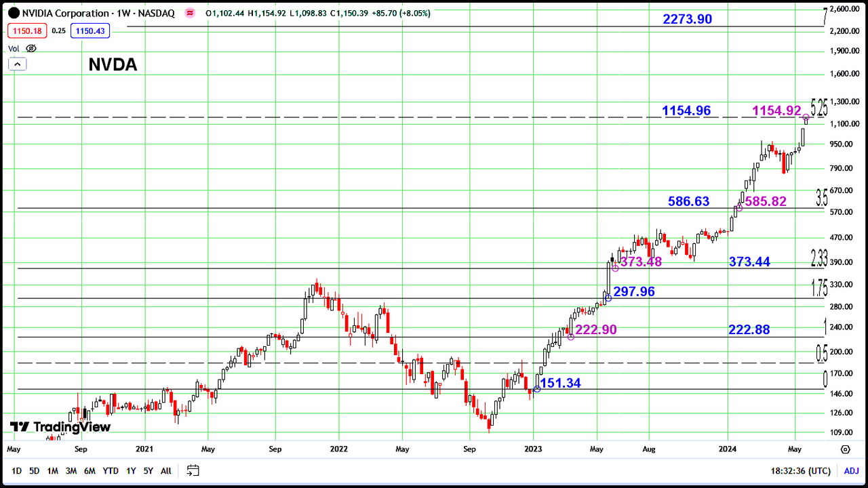Click the circle marker next to 373.48
This screenshot has height=488, width=868.
point(615,268)
